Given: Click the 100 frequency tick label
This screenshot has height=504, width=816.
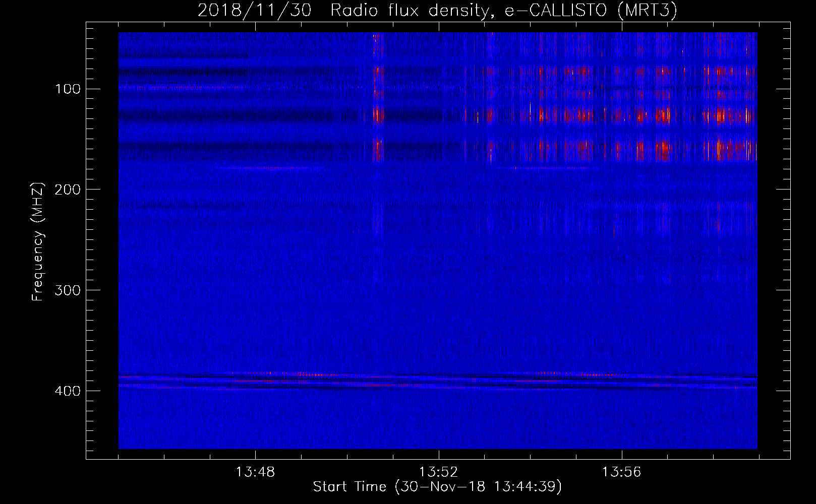Looking at the screenshot, I should coord(68,89).
